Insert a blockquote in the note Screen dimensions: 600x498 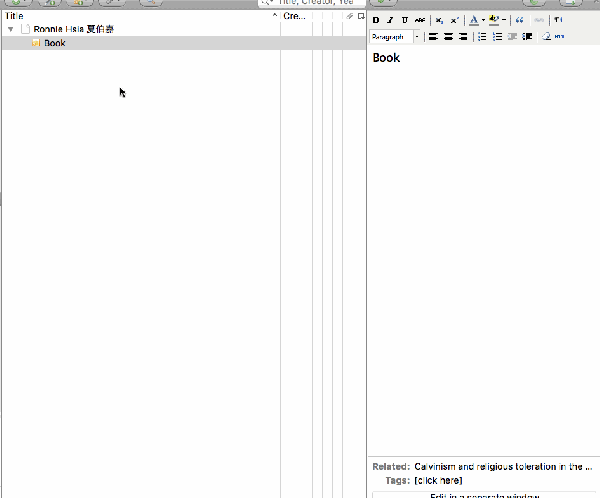coord(519,20)
